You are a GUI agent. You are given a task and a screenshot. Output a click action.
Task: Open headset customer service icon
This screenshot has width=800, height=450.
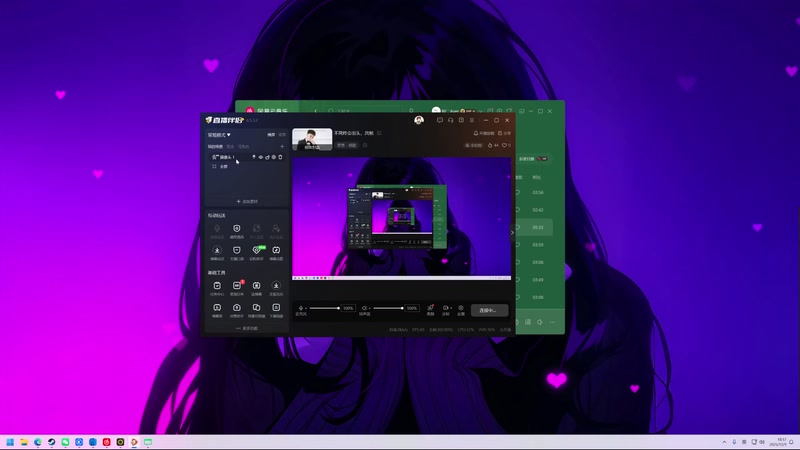tap(451, 120)
